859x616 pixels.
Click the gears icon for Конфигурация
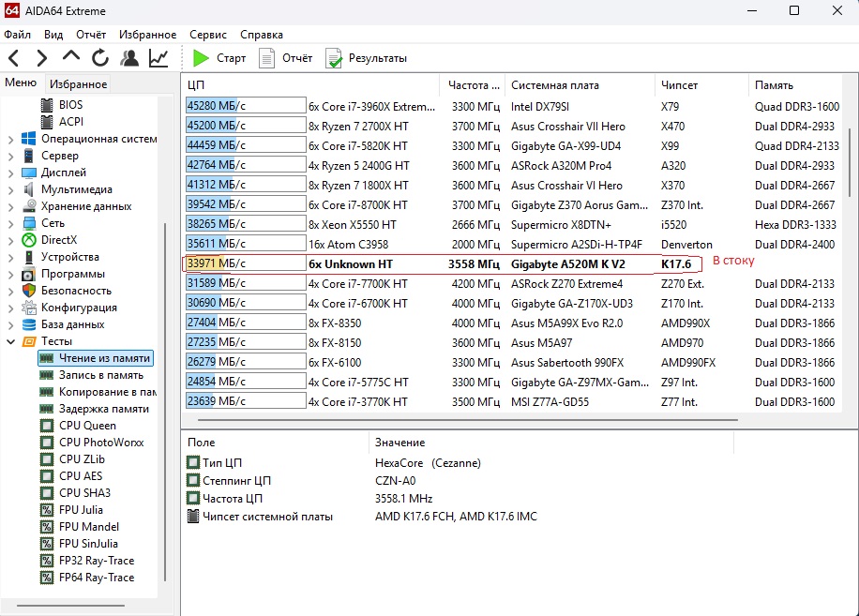click(28, 308)
